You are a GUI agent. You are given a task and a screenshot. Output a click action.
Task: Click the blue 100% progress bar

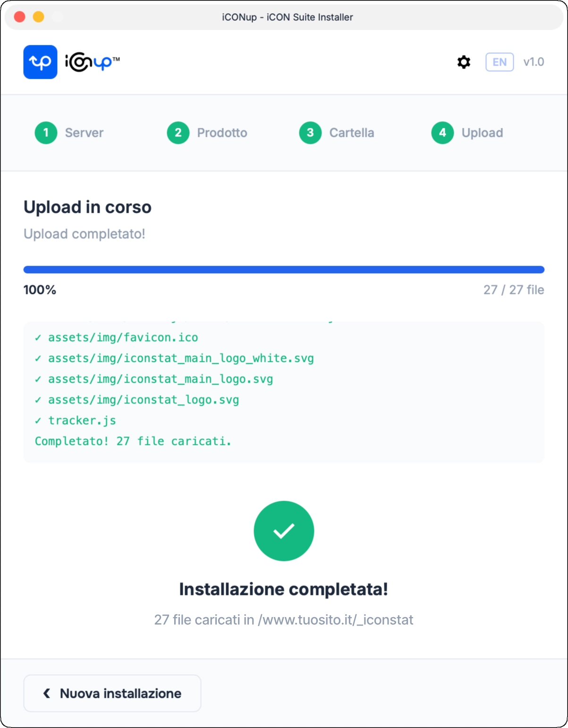click(x=284, y=268)
